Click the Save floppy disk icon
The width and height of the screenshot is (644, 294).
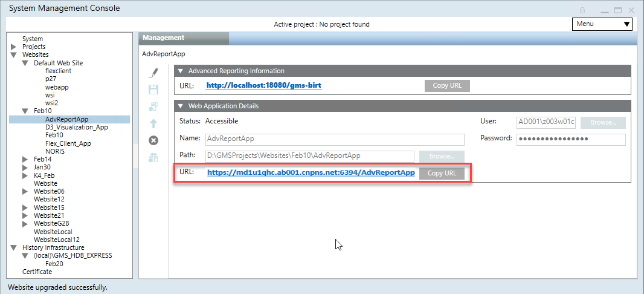(x=153, y=90)
